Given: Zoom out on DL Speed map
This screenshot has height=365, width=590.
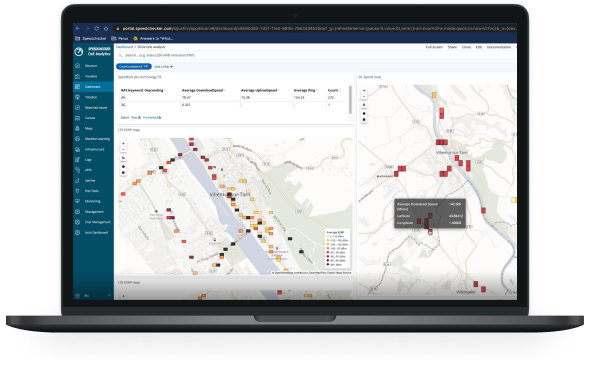Looking at the screenshot, I should pyautogui.click(x=364, y=96).
